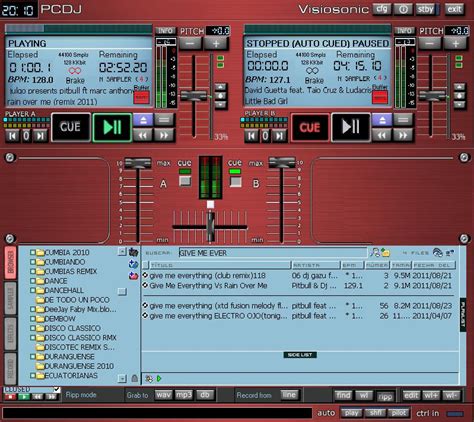This screenshot has width=474, height=422.
Task: Sort the list by TITULO column header
Action: (220, 265)
